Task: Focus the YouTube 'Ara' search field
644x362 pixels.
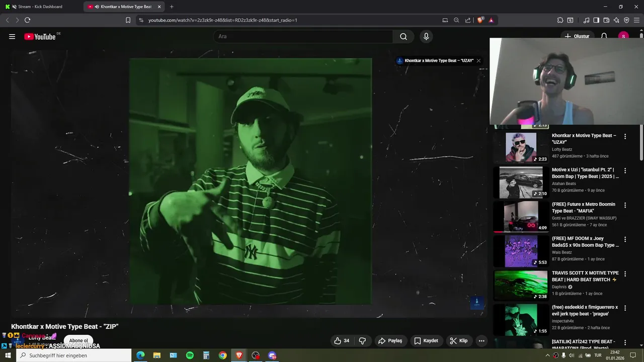Action: click(x=303, y=36)
